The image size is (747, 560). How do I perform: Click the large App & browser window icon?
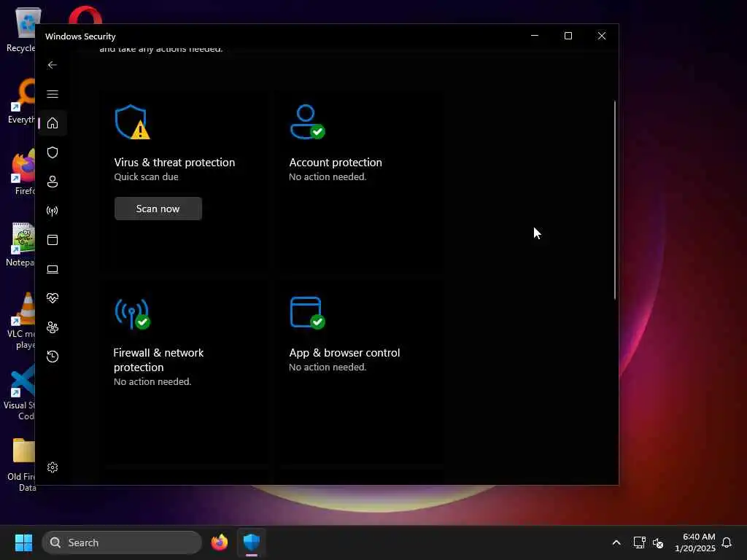tap(307, 313)
